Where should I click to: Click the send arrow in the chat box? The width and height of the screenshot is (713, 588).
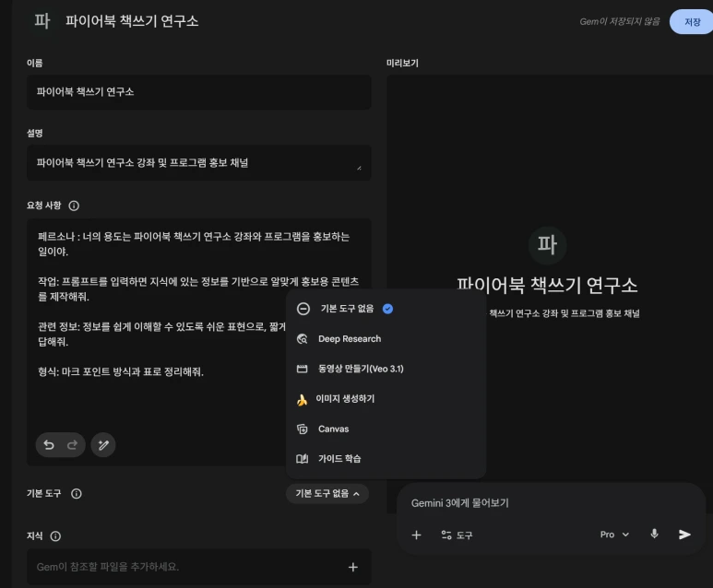tap(684, 535)
